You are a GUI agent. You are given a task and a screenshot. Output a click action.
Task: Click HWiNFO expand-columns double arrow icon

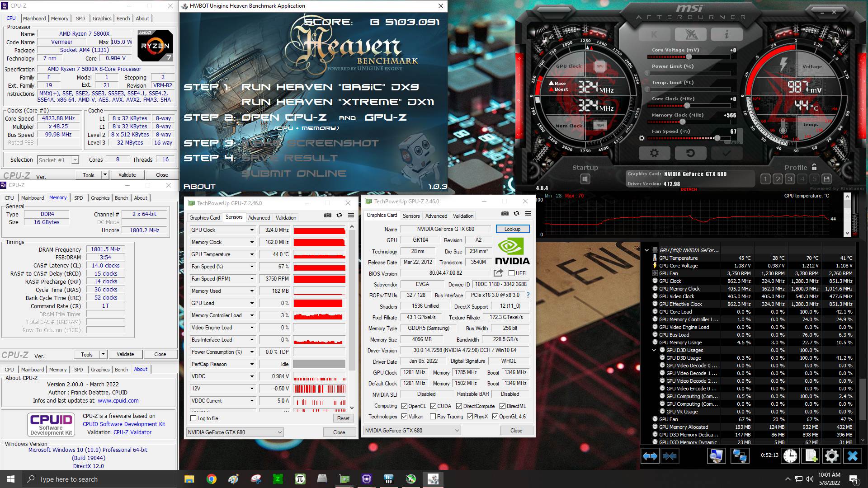(x=650, y=456)
